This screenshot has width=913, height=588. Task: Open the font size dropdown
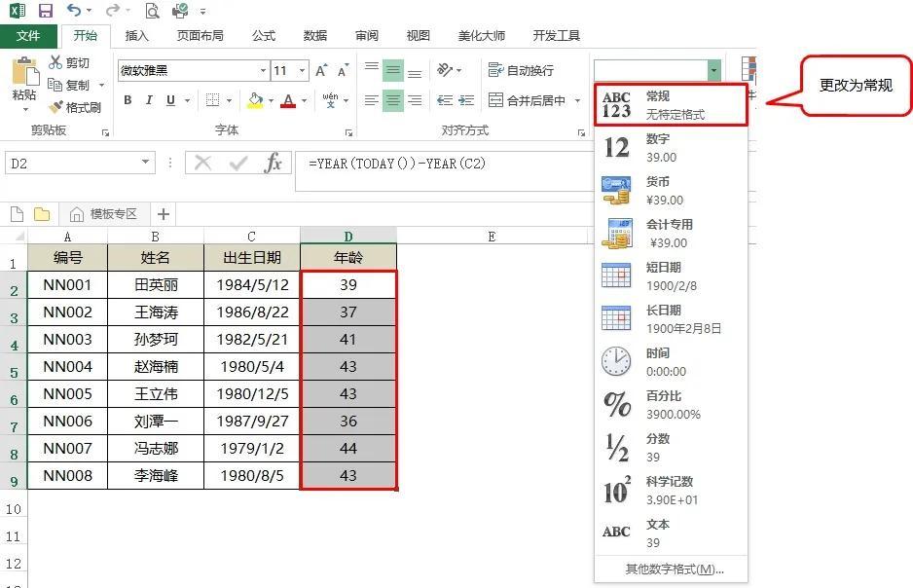pyautogui.click(x=302, y=70)
